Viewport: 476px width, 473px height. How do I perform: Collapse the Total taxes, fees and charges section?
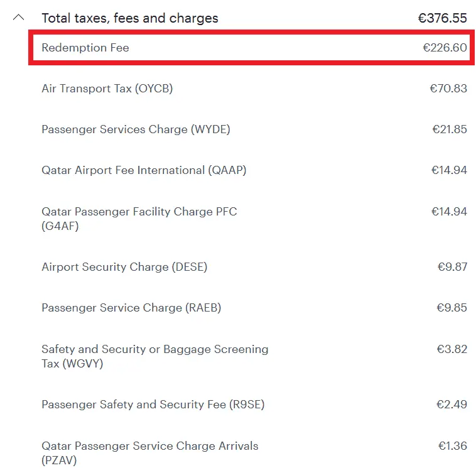tap(18, 18)
